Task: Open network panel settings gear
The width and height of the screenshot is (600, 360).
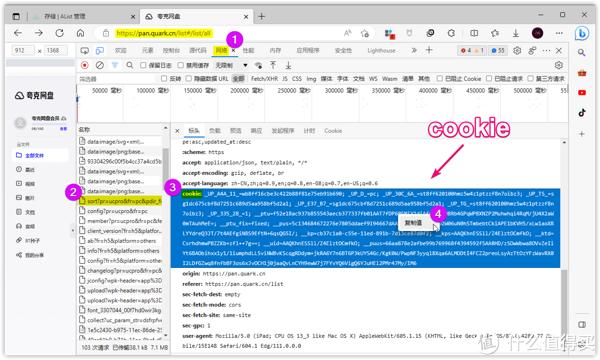Action: [x=559, y=65]
